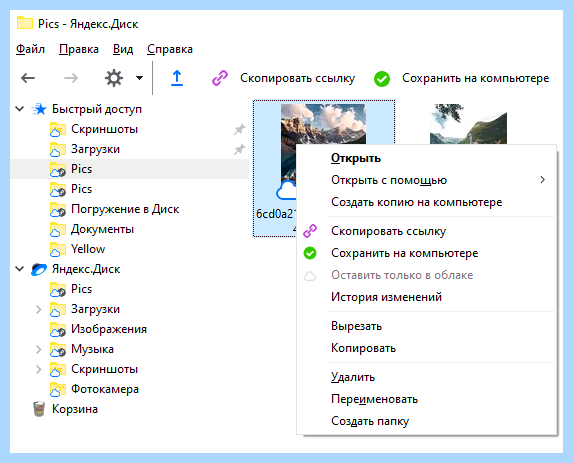Click toolbar 'Скопировать ссылку' label

click(x=297, y=78)
